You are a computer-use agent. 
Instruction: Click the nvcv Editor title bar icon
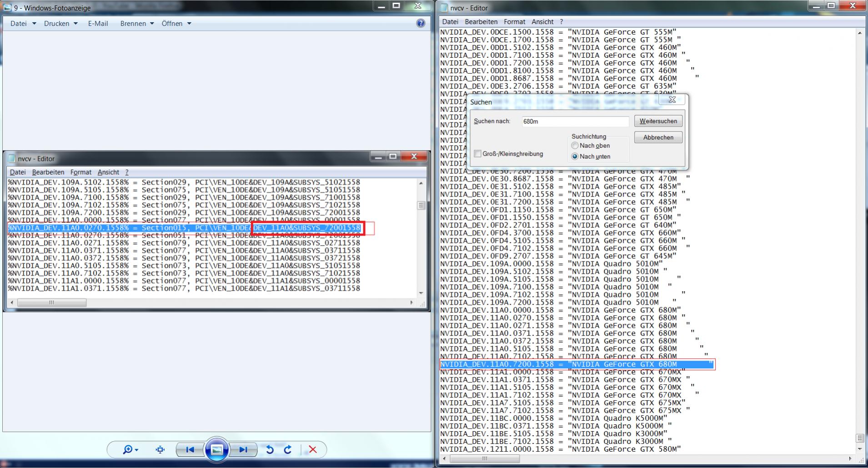(444, 7)
